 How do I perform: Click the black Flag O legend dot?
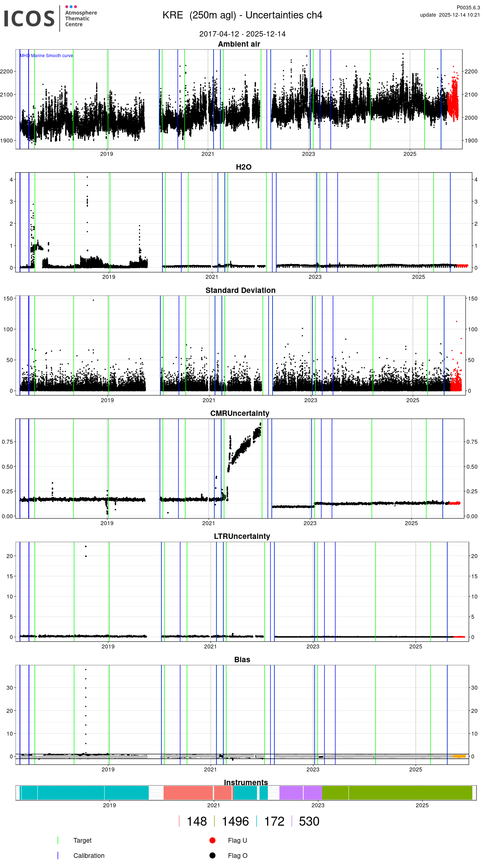coord(212,855)
